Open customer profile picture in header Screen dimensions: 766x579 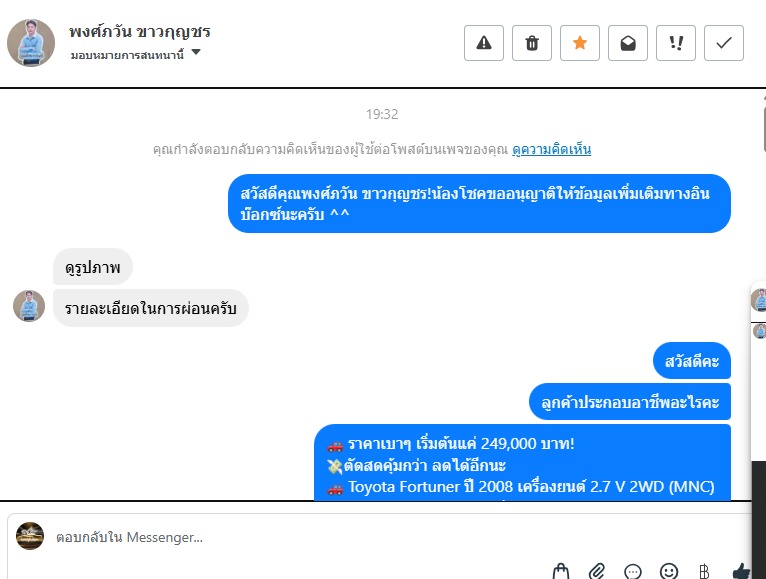(x=31, y=43)
